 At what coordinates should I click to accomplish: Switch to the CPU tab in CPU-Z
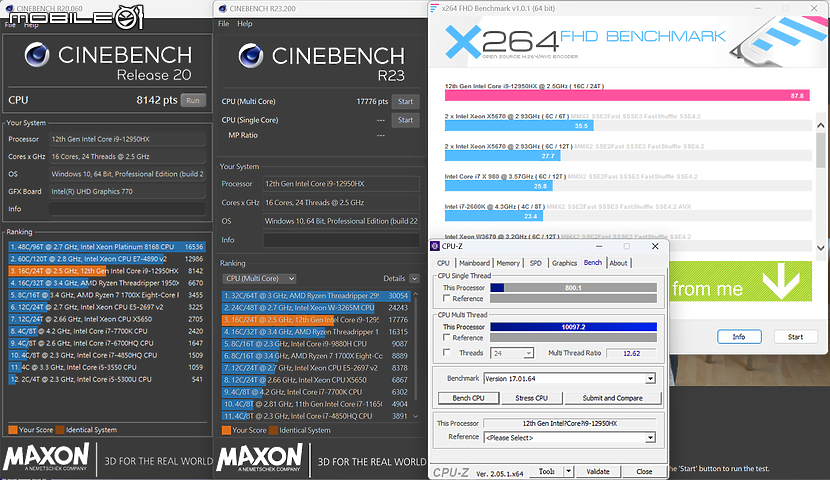(x=444, y=263)
